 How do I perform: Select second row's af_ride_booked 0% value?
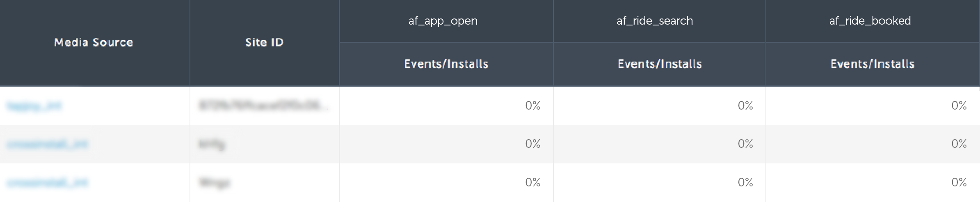pos(959,144)
